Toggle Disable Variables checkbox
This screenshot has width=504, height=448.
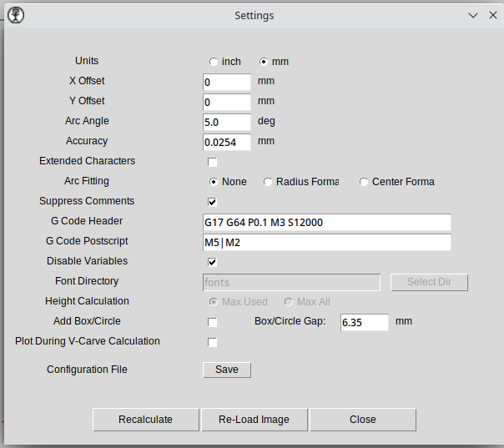pos(212,262)
